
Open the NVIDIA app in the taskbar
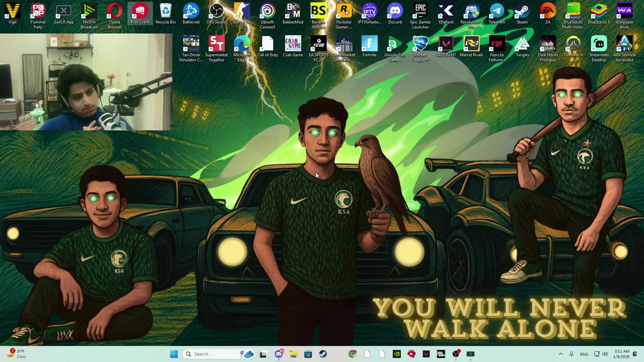pos(396,354)
